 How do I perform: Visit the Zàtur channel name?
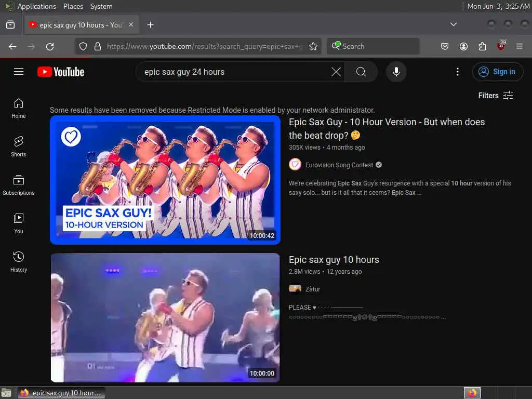tap(312, 289)
